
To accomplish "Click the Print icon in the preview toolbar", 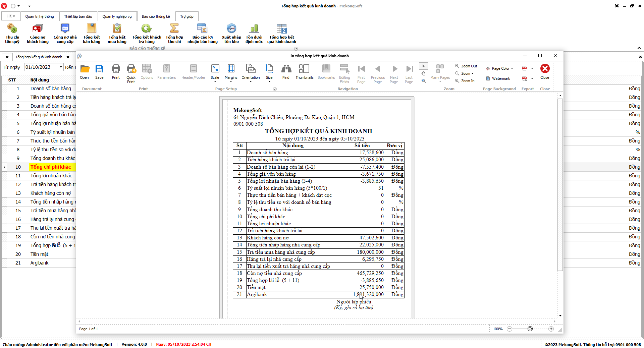I will (116, 72).
